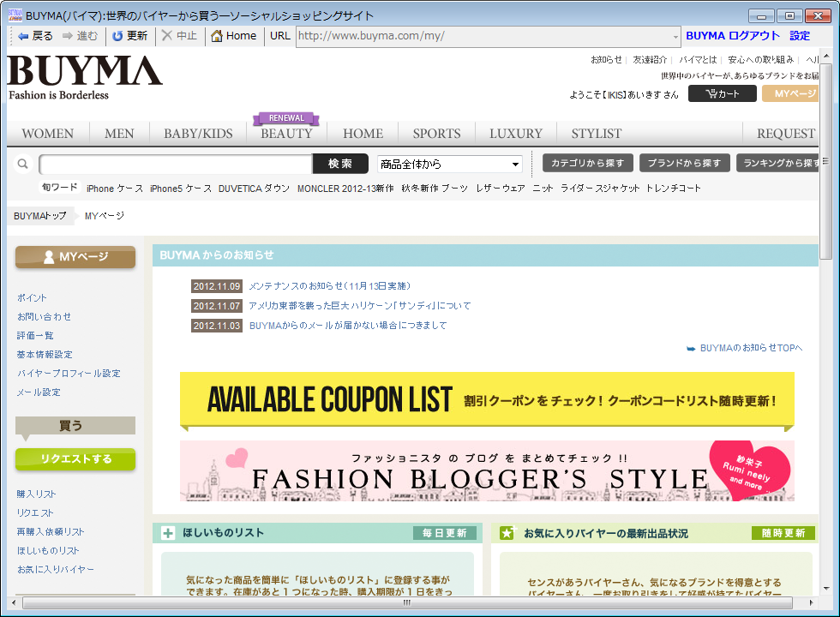Viewport: 840px width, 617px height.
Task: Open the 基本情報設定 sidebar link
Action: (45, 355)
